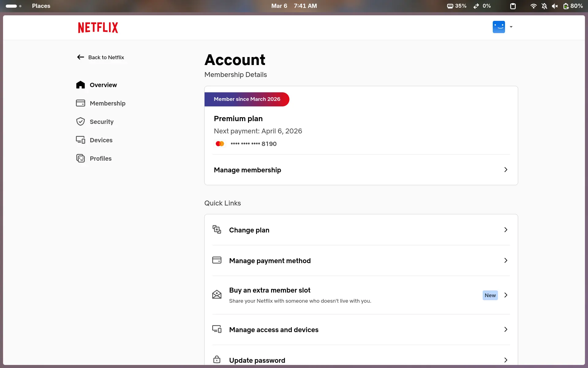
Task: Click the muted volume speaker icon
Action: pyautogui.click(x=555, y=6)
